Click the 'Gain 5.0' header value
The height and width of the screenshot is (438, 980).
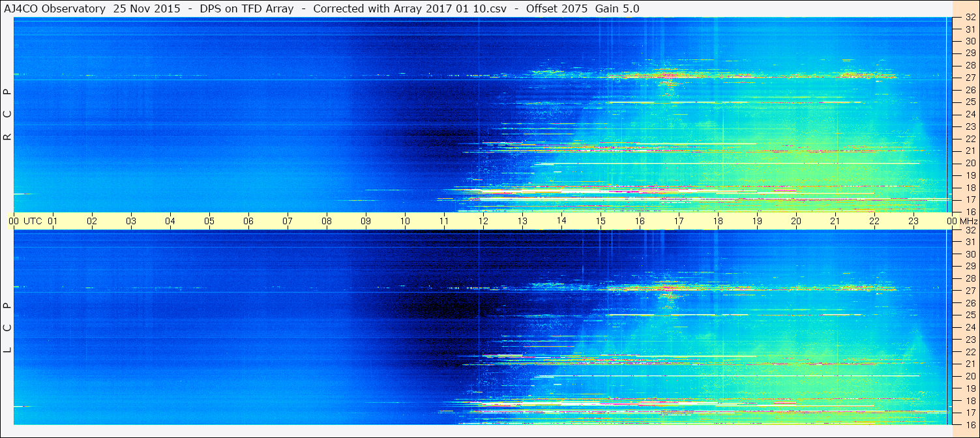tap(617, 8)
